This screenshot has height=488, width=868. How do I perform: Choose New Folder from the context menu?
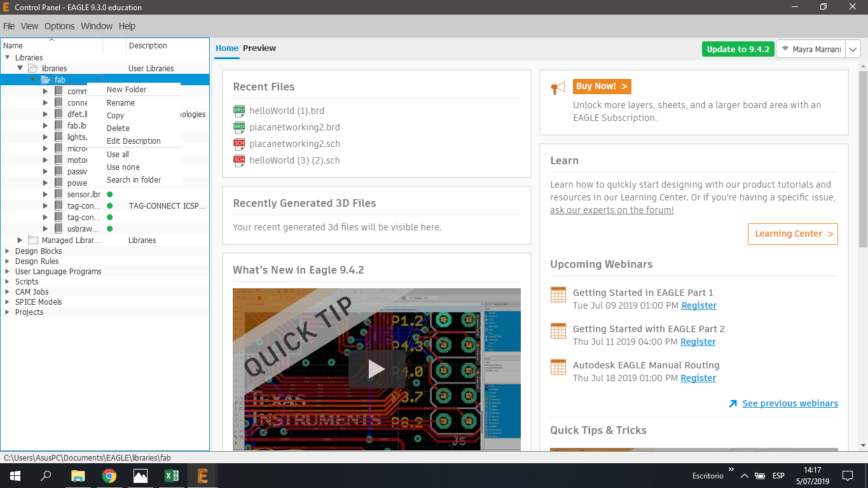[x=134, y=90]
